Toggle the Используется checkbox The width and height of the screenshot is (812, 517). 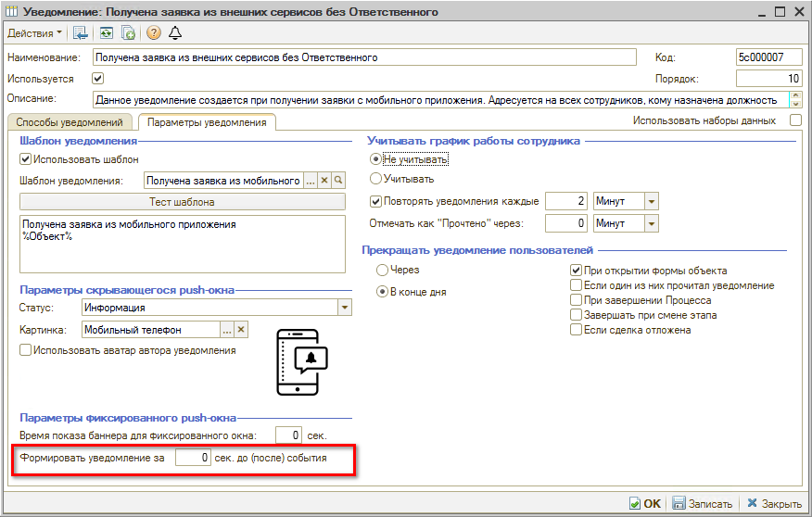click(98, 79)
